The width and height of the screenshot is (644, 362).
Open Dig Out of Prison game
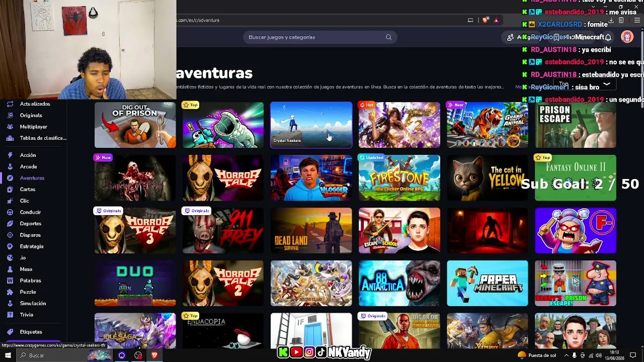135,125
